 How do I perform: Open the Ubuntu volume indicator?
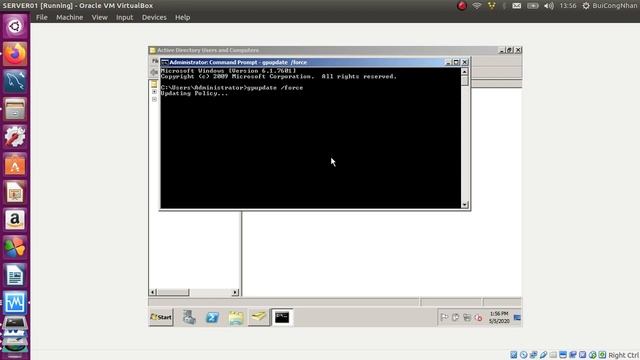(x=549, y=6)
